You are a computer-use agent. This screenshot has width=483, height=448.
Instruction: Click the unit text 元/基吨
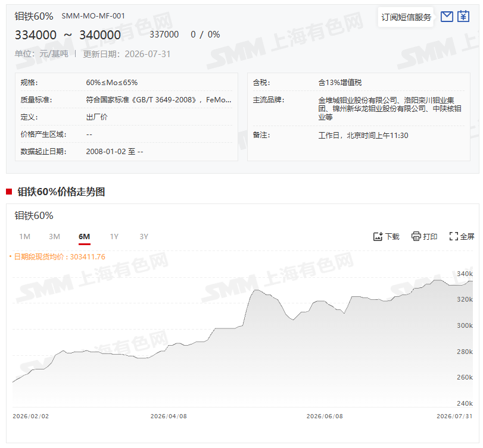[54, 54]
